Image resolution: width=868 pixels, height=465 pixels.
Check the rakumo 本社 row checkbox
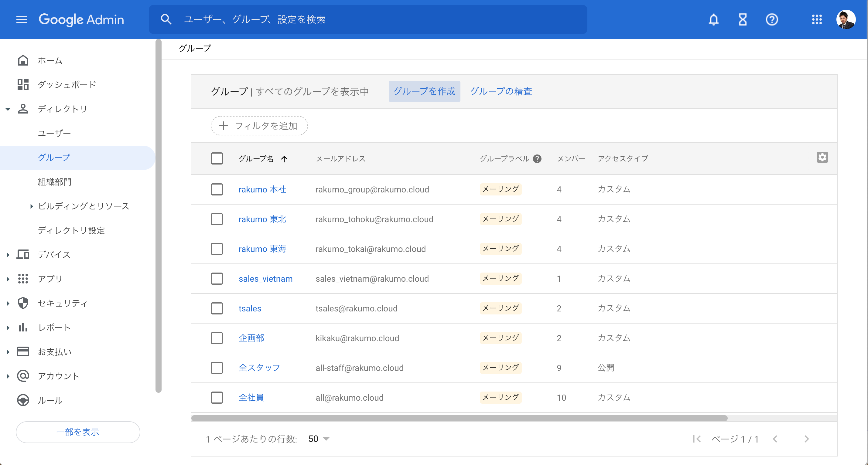[217, 190]
